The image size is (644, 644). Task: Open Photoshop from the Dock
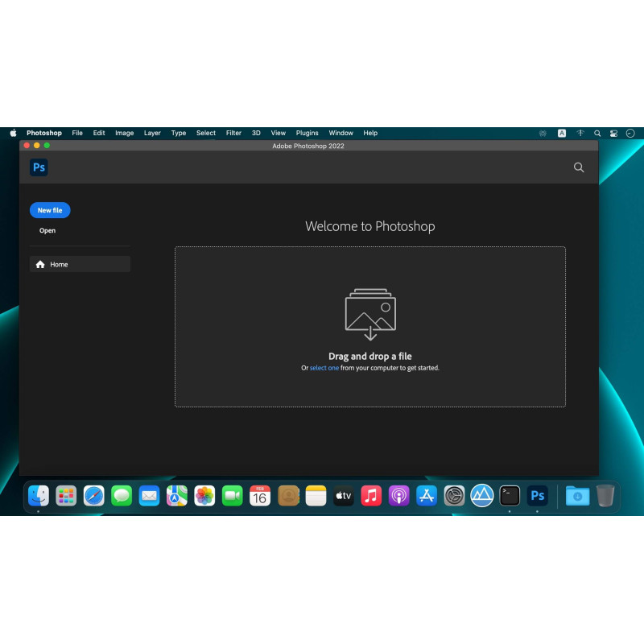click(538, 496)
